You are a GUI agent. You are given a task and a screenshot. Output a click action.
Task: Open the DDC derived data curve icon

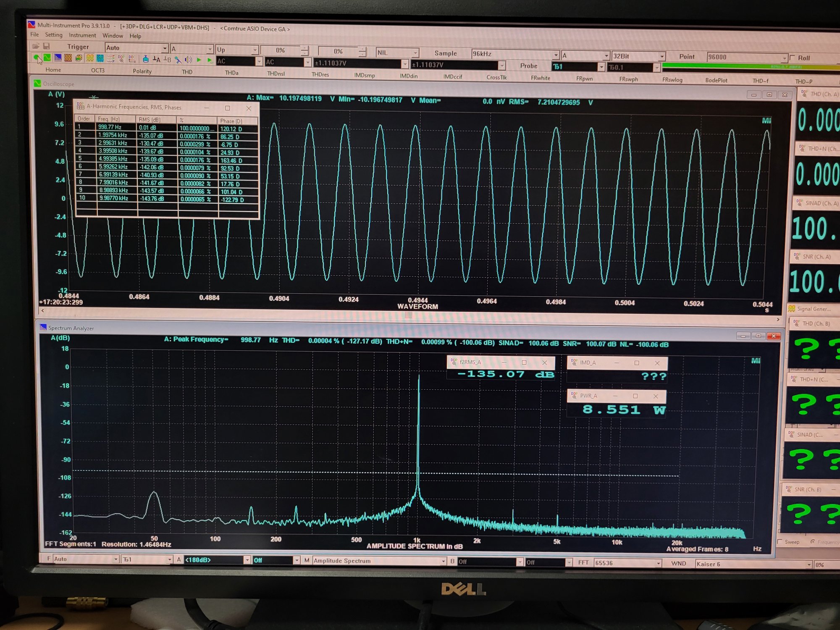click(132, 59)
